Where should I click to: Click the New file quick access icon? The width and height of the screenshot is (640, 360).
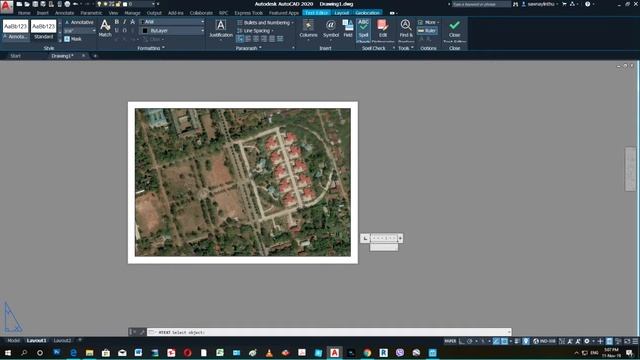tap(19, 4)
